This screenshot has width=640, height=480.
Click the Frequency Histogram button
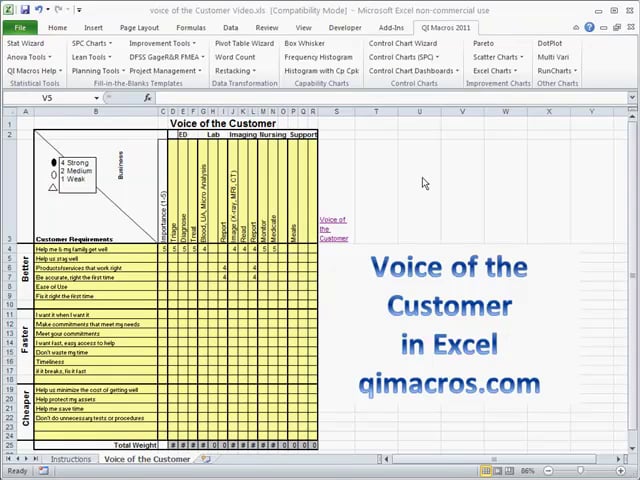point(318,57)
